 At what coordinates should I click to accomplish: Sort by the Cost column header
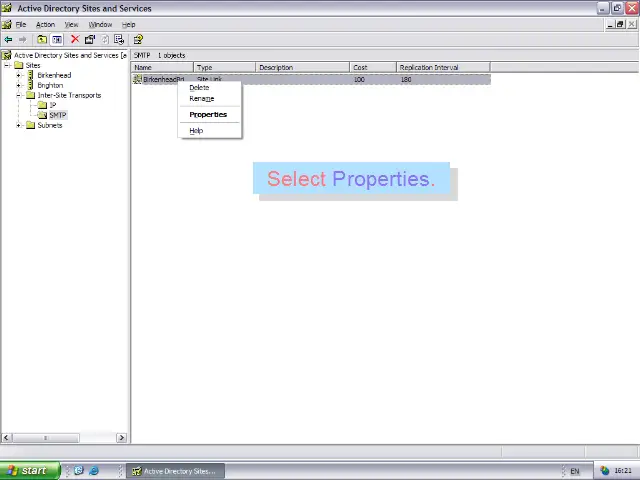point(372,68)
